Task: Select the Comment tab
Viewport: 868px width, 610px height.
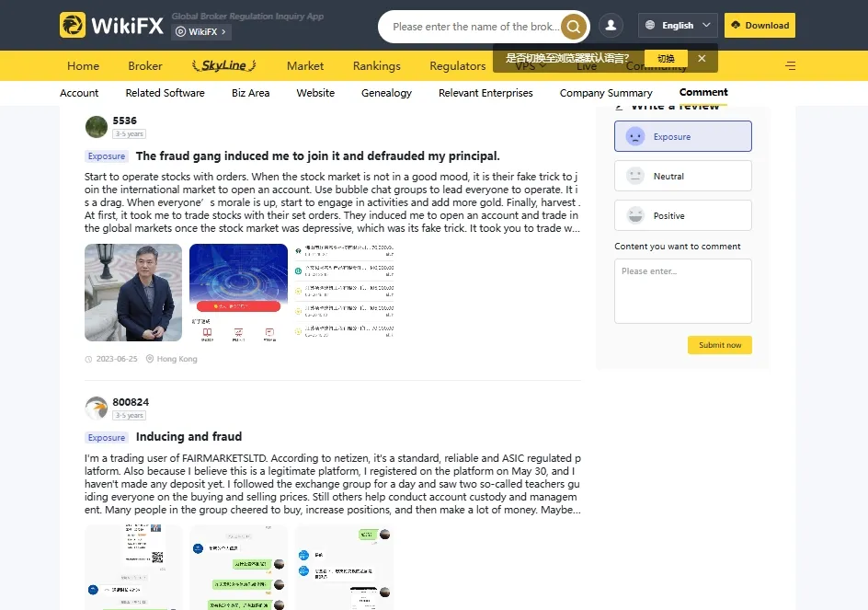Action: pos(703,92)
